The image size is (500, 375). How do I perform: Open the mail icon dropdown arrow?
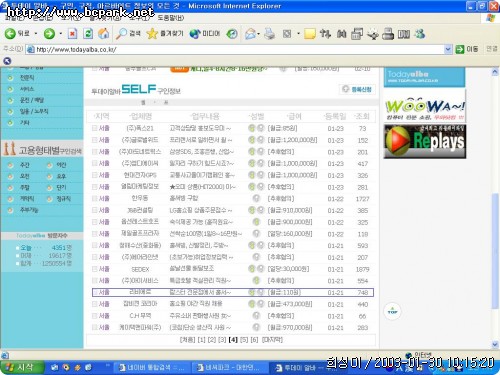pyautogui.click(x=259, y=34)
